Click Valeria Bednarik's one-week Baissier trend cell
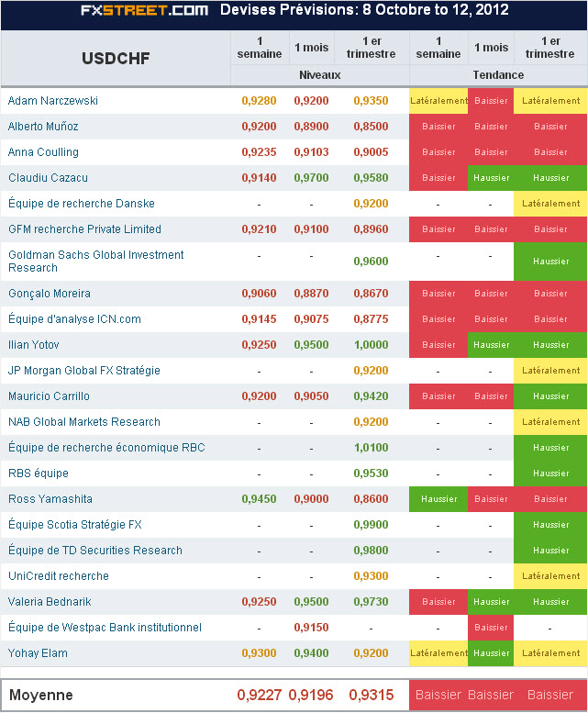This screenshot has height=713, width=588. (438, 602)
